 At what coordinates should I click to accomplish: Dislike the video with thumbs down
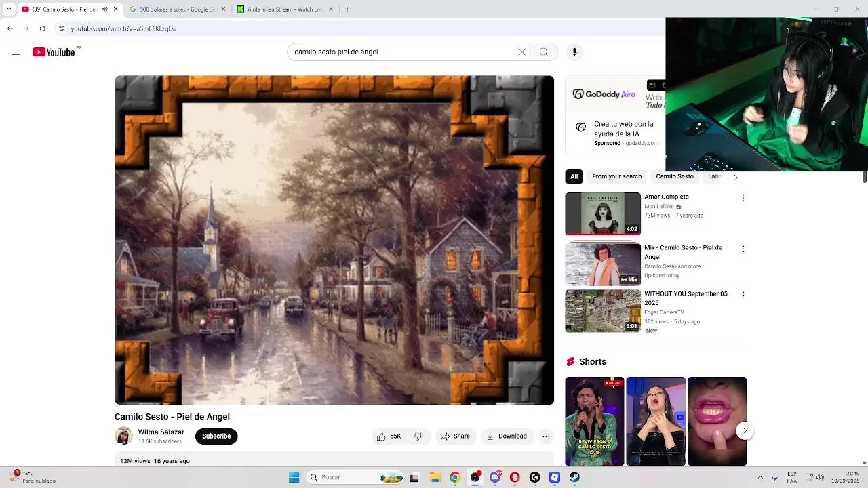coord(418,436)
